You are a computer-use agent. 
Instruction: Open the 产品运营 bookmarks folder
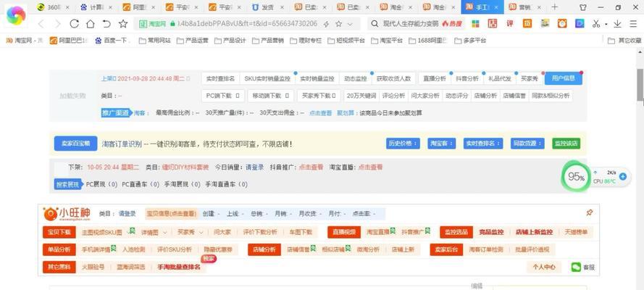[192, 41]
